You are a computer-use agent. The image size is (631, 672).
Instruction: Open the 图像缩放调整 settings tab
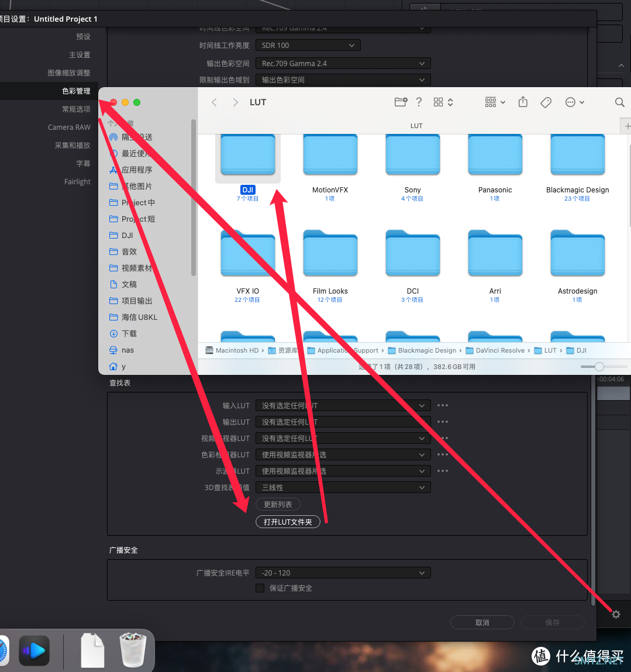(69, 73)
